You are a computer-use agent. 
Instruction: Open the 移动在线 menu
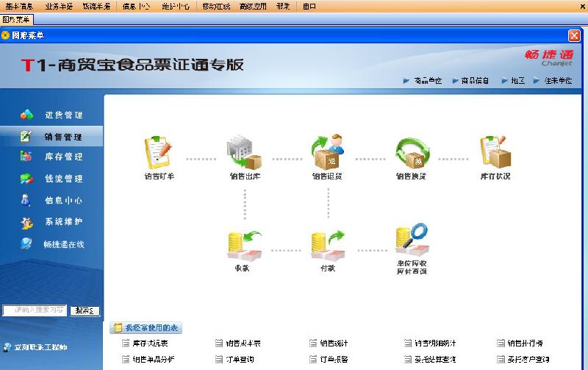click(216, 7)
